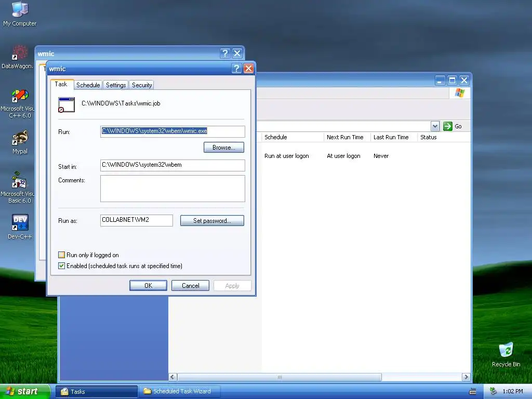Launch the Dev-C++ desktop shortcut

pos(20,227)
